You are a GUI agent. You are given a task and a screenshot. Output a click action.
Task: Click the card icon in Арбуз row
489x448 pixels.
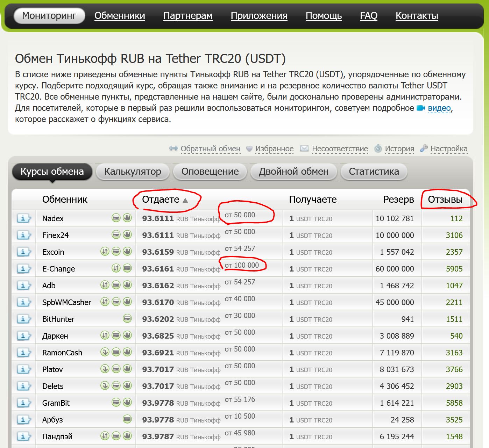127,419
